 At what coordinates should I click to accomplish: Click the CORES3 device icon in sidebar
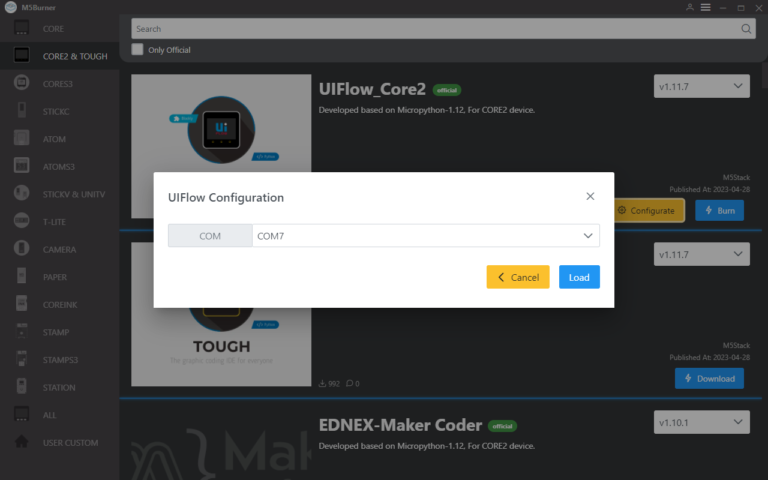click(x=21, y=83)
